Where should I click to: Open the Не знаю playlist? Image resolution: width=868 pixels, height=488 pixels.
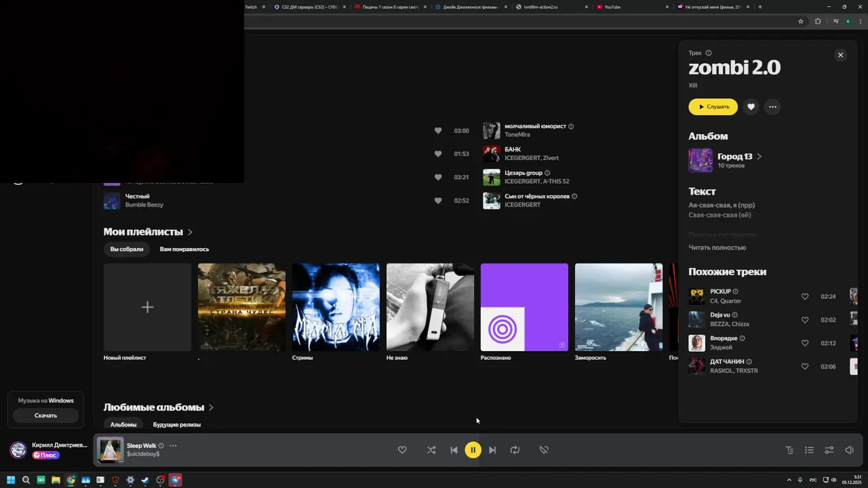click(430, 307)
